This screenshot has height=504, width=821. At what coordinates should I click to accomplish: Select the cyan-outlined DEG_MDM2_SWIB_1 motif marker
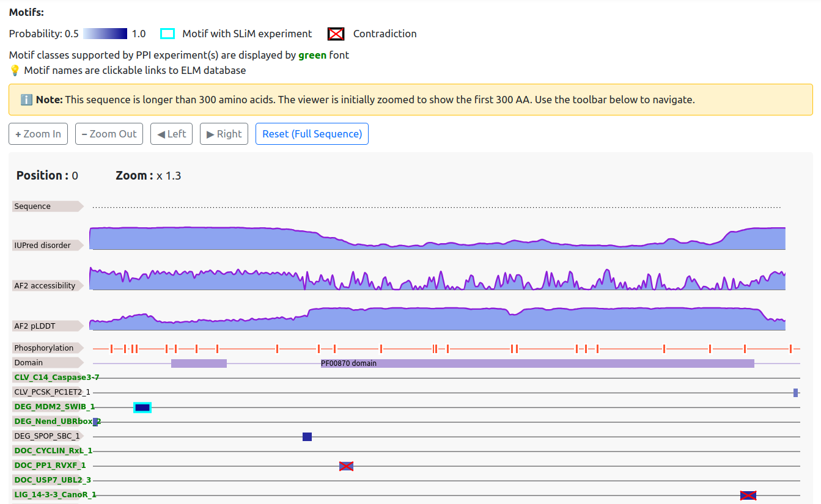tap(142, 406)
